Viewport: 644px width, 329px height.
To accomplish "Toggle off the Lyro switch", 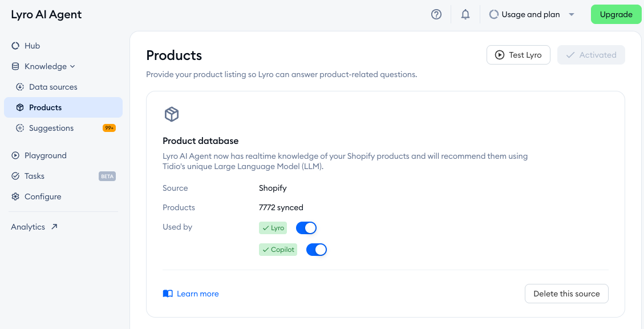I will 306,228.
